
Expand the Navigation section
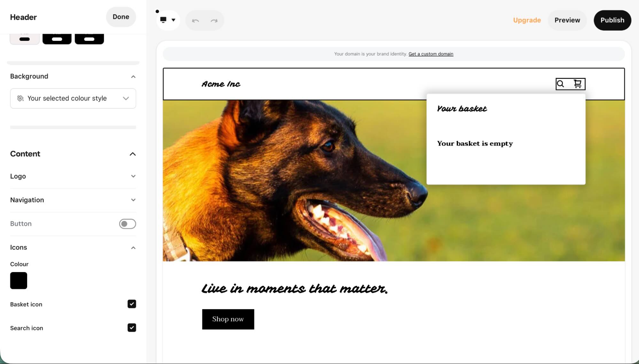tap(133, 200)
